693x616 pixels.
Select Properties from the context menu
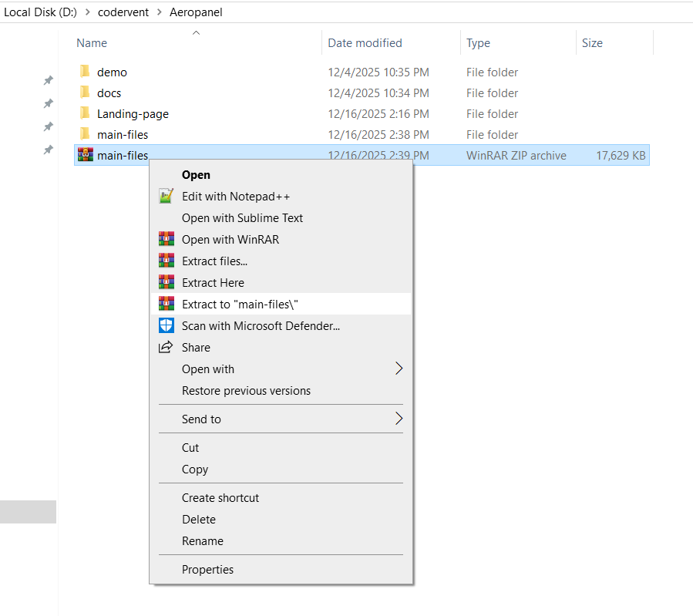207,570
